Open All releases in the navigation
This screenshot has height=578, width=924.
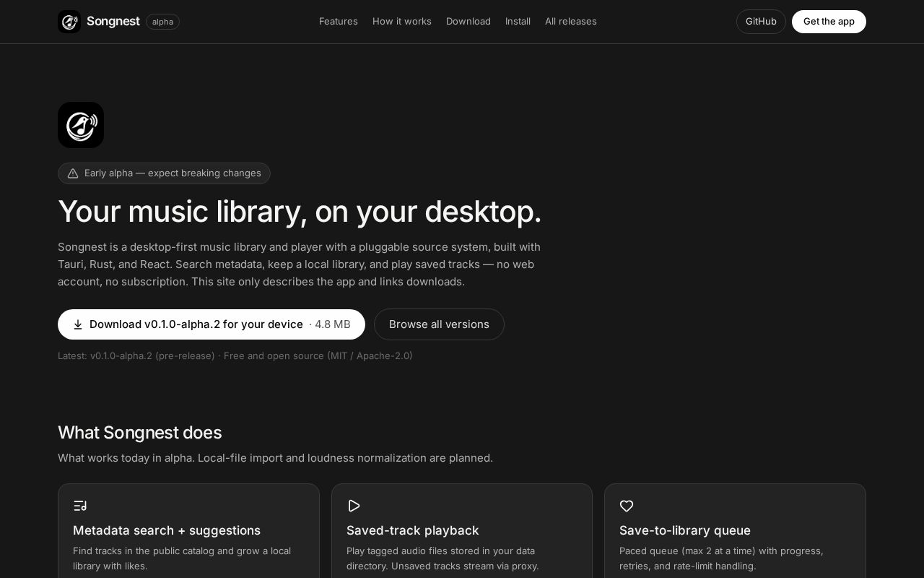point(571,22)
